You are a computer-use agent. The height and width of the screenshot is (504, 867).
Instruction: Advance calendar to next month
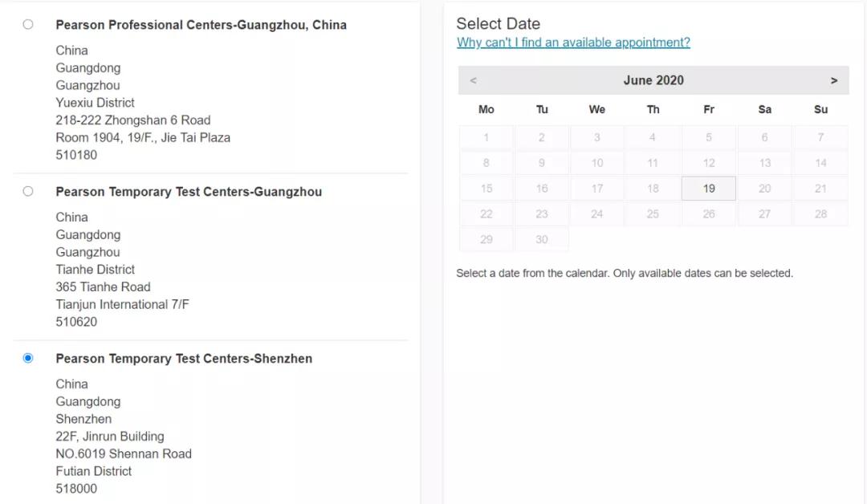tap(833, 80)
